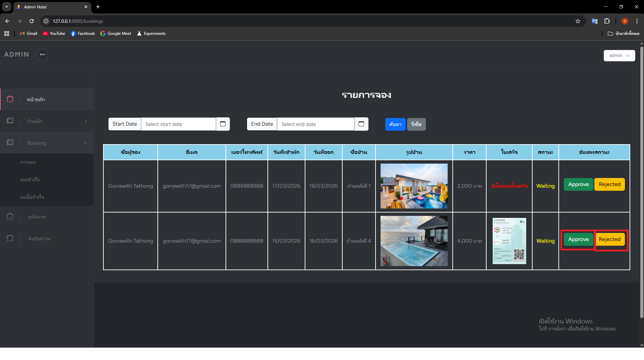Reject the booking for บ้านหลังที่ 4
The height and width of the screenshot is (360, 644).
pyautogui.click(x=609, y=239)
